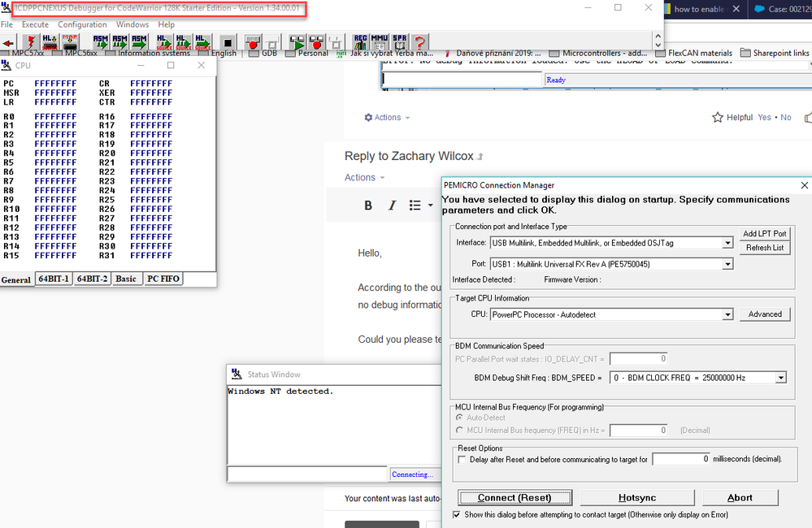Open the Interface dropdown
The image size is (812, 528).
(727, 243)
